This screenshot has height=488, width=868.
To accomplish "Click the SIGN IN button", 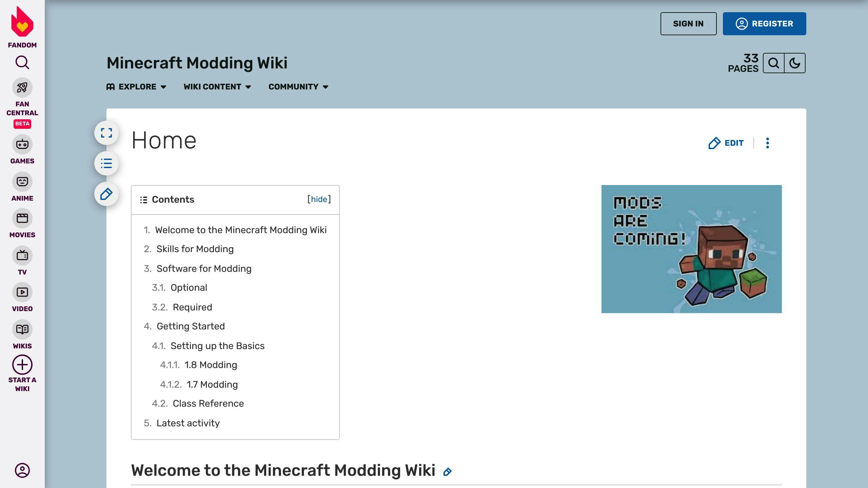I will tap(689, 24).
